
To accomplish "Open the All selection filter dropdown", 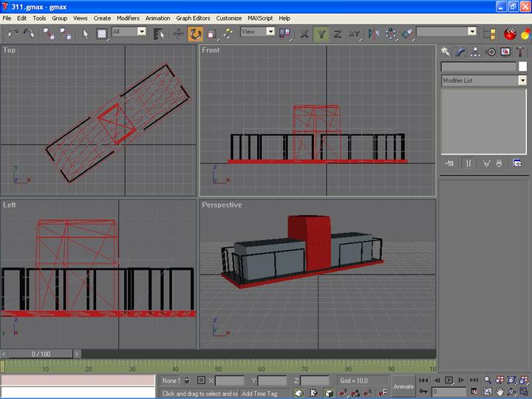I will point(140,32).
